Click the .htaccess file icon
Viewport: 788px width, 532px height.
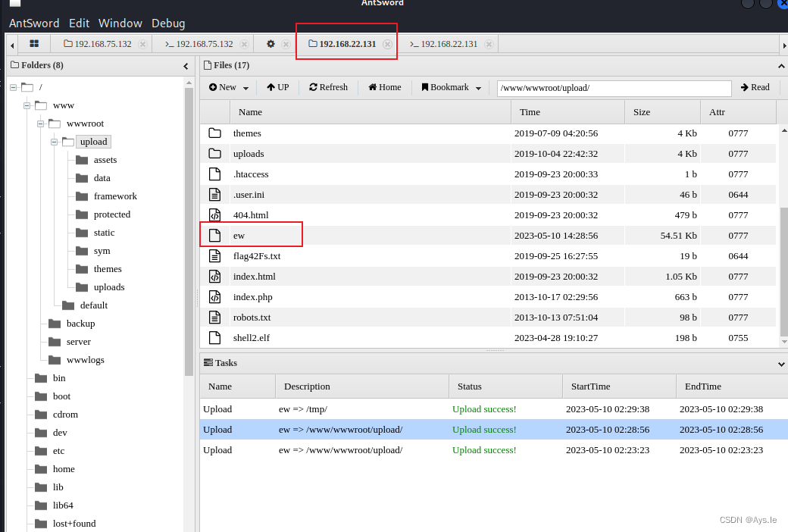[x=214, y=174]
